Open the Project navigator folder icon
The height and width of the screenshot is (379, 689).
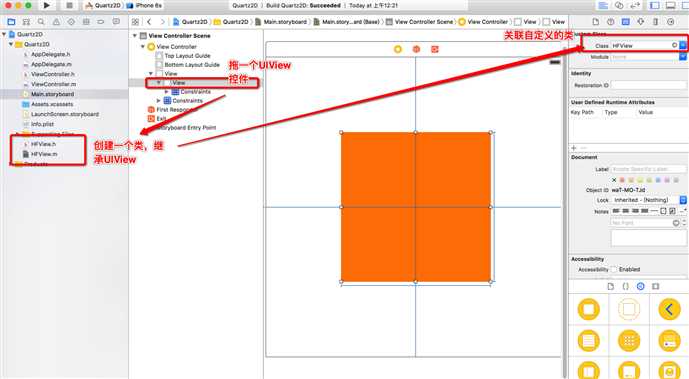click(x=11, y=22)
